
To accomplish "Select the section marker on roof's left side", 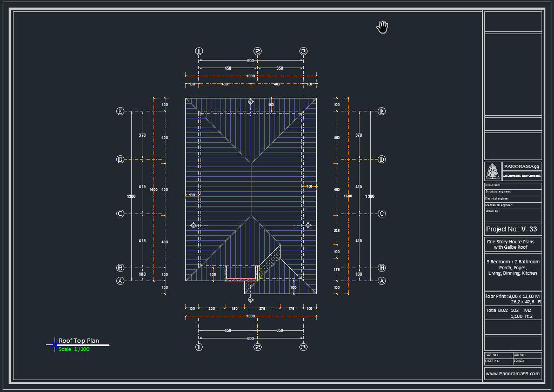I will (193, 225).
